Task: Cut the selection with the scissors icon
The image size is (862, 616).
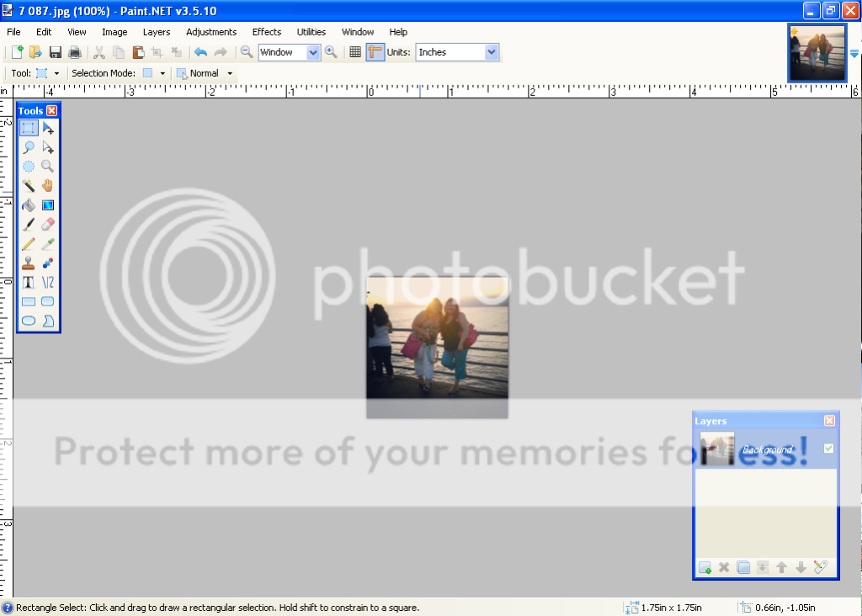Action: click(99, 52)
